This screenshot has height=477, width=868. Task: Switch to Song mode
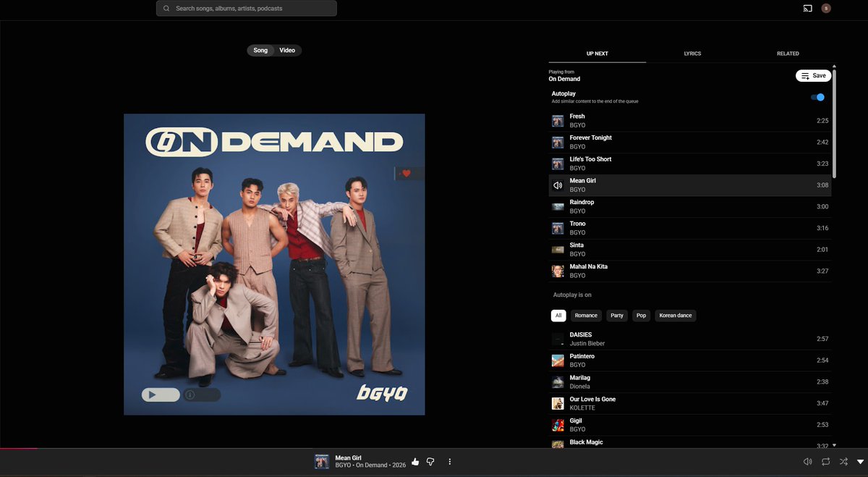click(x=260, y=51)
